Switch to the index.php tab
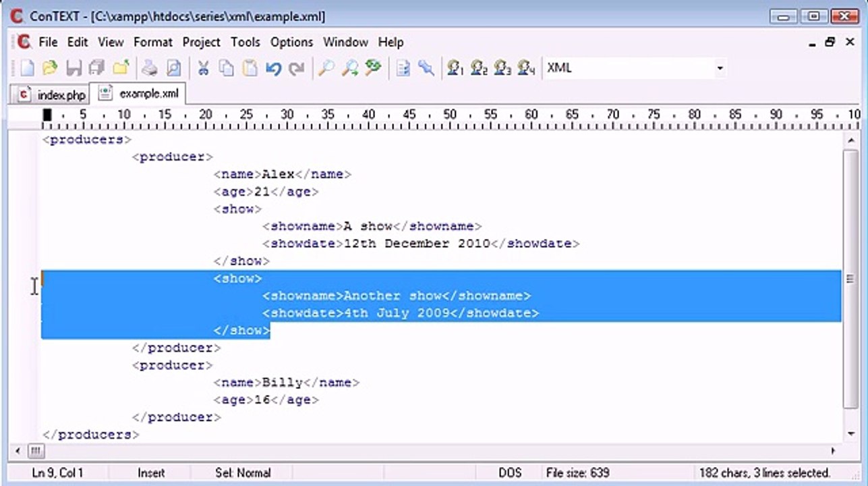Screen dimensions: 868x486 (x=52, y=94)
